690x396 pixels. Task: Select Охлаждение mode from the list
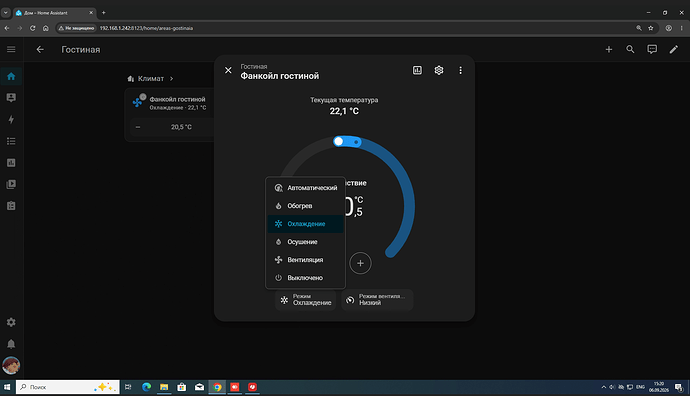(x=305, y=224)
